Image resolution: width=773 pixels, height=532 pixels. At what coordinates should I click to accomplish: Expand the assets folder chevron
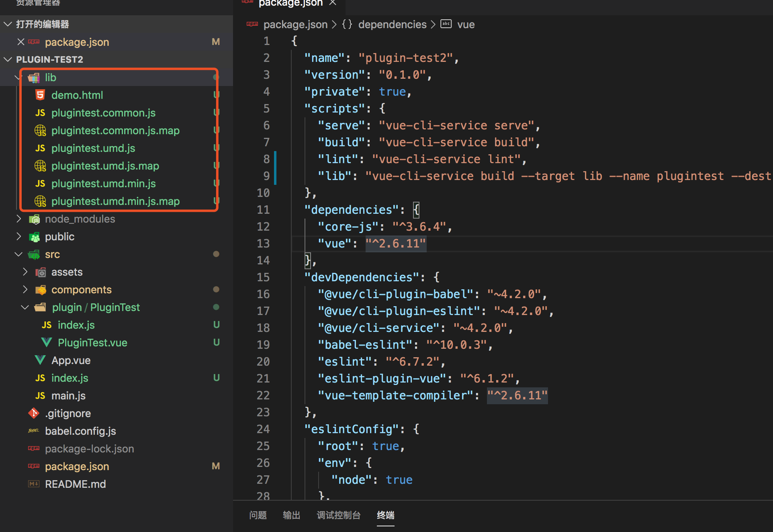coord(25,272)
